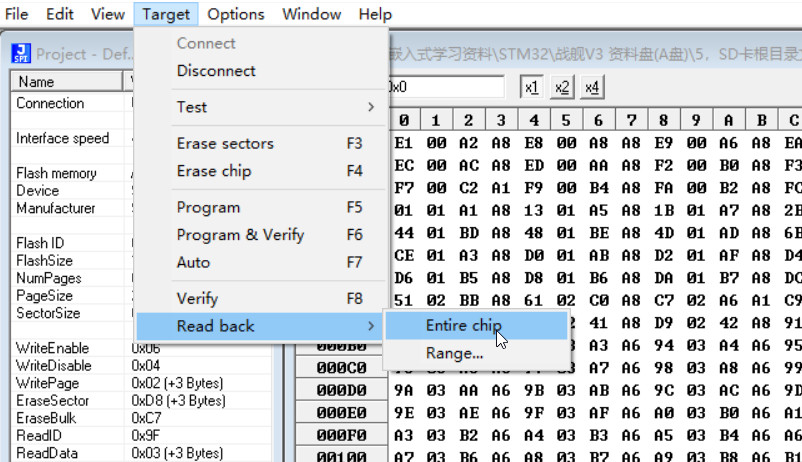Viewport: 802px width, 462px height.
Task: Open the Help menu
Action: click(x=375, y=14)
